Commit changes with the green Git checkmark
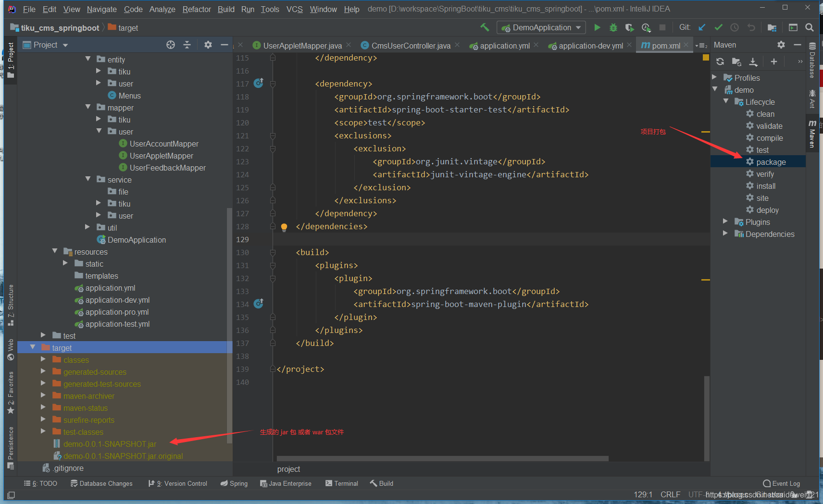 (719, 27)
